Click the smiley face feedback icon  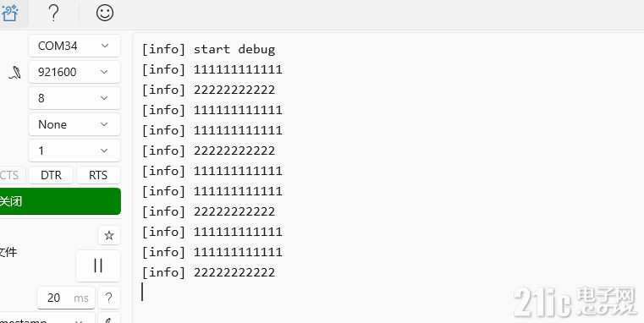[105, 13]
